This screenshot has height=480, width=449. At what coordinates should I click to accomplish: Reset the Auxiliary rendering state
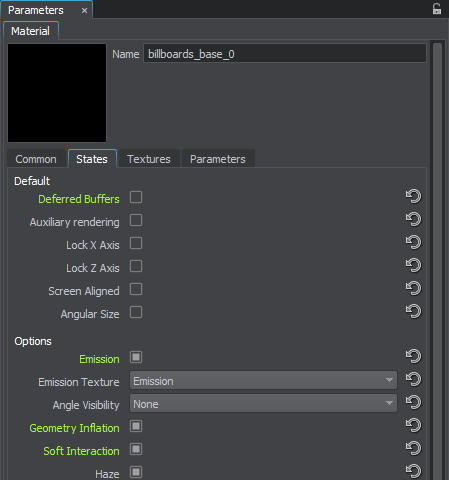tap(413, 219)
